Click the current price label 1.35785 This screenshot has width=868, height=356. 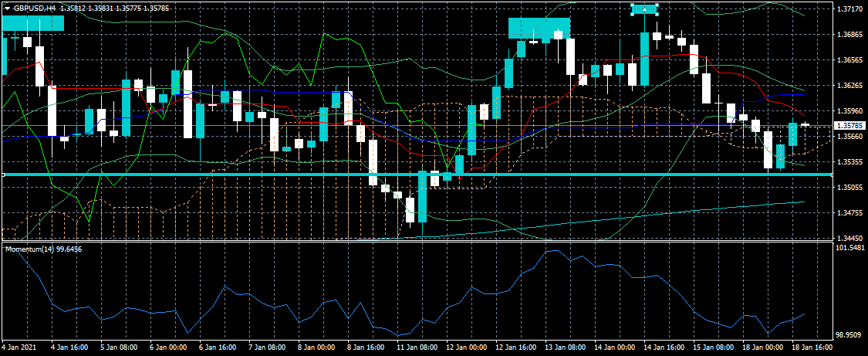point(850,126)
